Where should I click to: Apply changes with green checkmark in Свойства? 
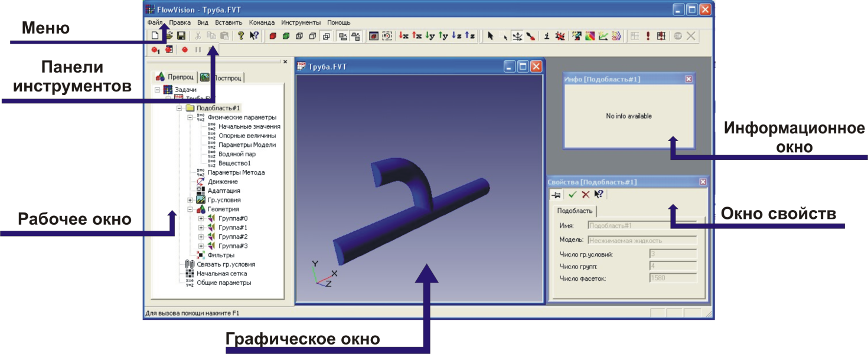tap(572, 195)
